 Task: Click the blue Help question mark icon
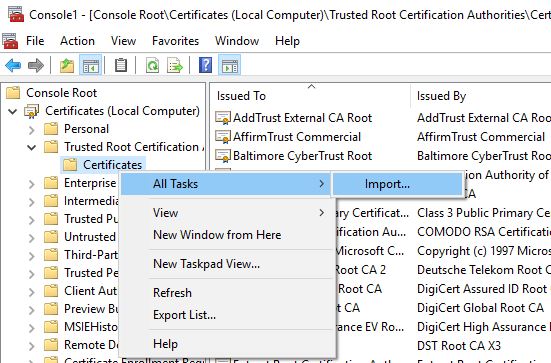(206, 65)
